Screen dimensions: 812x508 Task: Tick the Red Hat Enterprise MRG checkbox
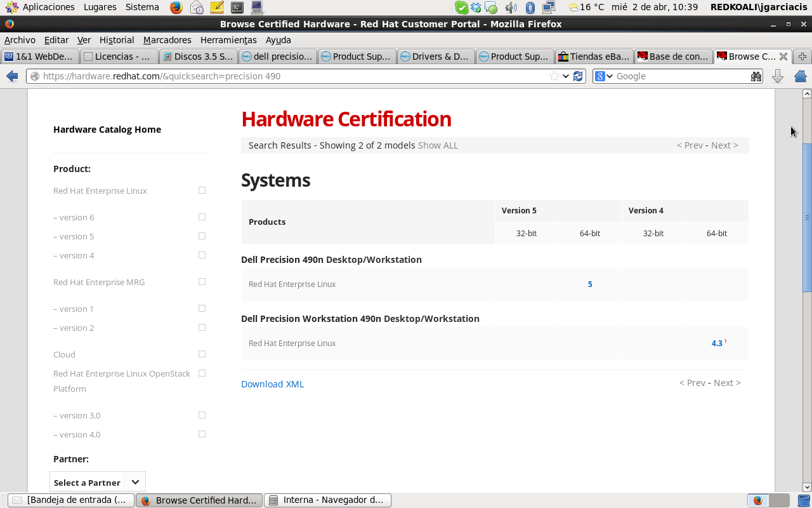(x=202, y=282)
